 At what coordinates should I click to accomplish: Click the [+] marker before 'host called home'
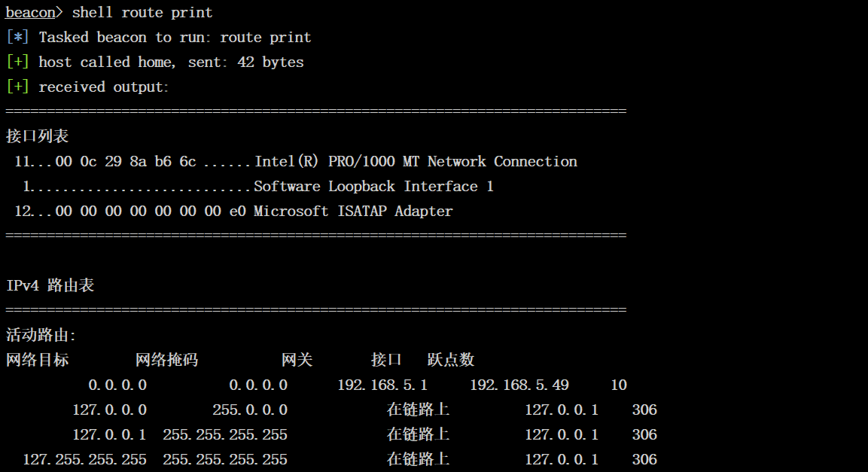(17, 62)
